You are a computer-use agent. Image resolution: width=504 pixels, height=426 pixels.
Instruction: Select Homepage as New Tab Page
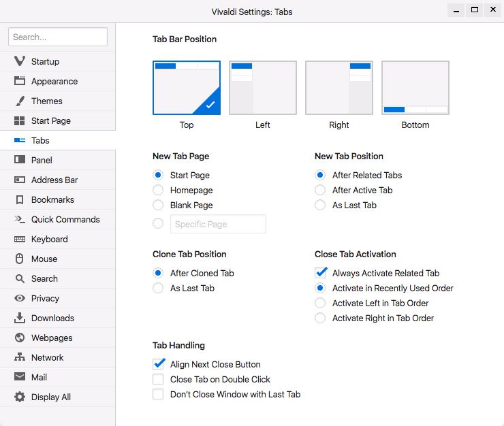pyautogui.click(x=158, y=190)
